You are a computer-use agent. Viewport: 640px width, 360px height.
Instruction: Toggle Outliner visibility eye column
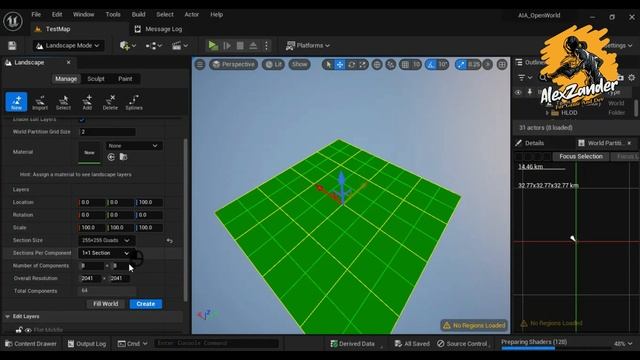point(518,92)
